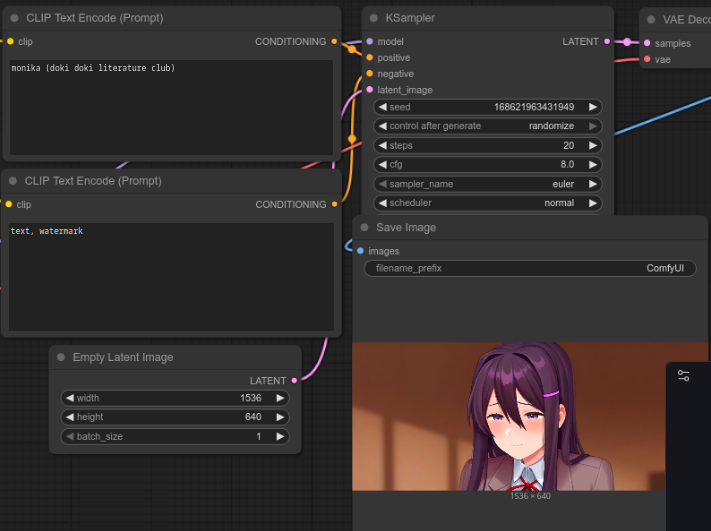Increase batch_size with right arrow

pos(280,437)
